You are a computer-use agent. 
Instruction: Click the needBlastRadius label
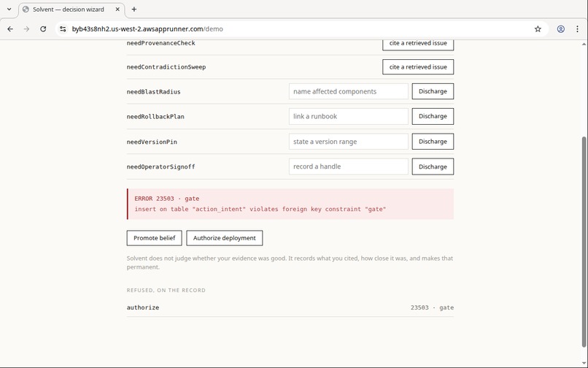click(153, 91)
